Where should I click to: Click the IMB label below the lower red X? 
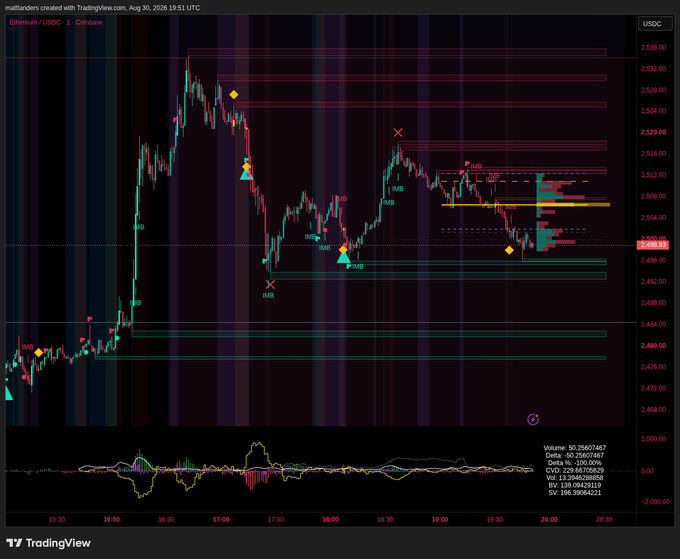(268, 295)
